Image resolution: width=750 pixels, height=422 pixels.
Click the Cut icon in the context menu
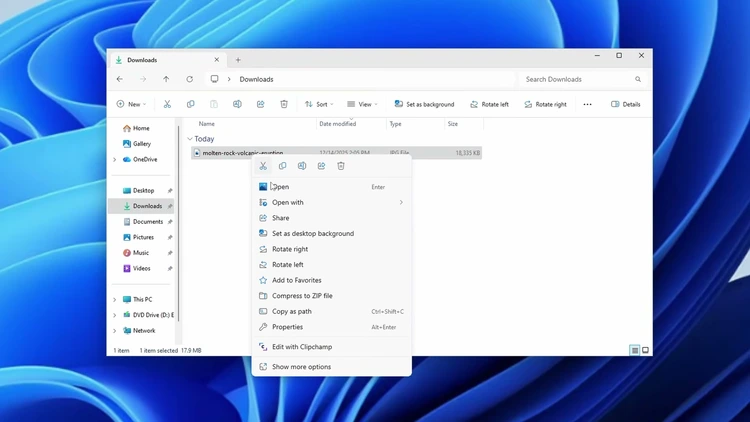point(263,166)
